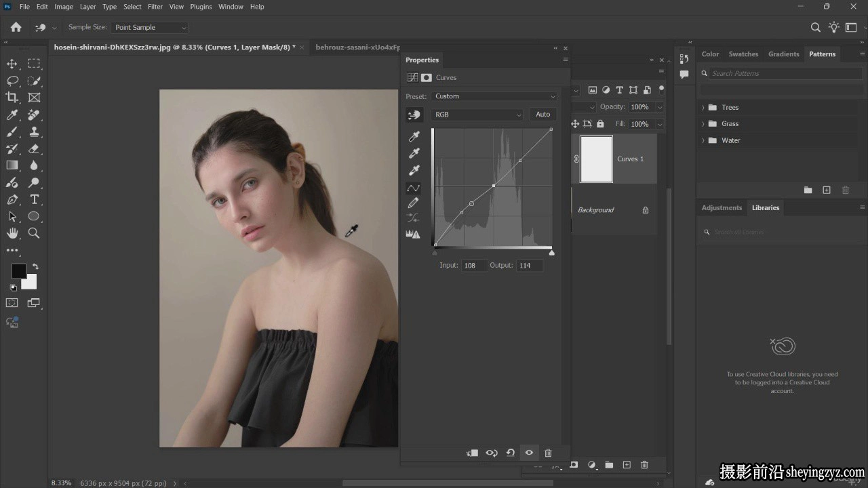Select the Hand tool

click(x=12, y=233)
